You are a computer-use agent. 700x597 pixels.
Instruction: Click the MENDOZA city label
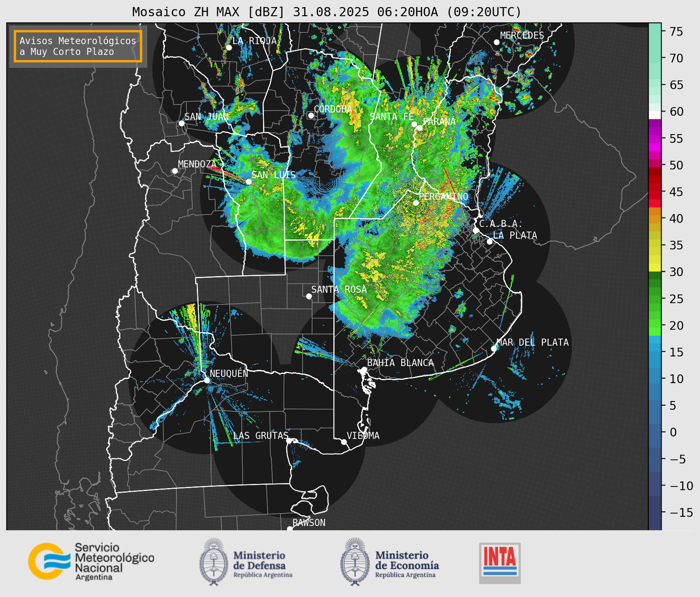pos(197,164)
